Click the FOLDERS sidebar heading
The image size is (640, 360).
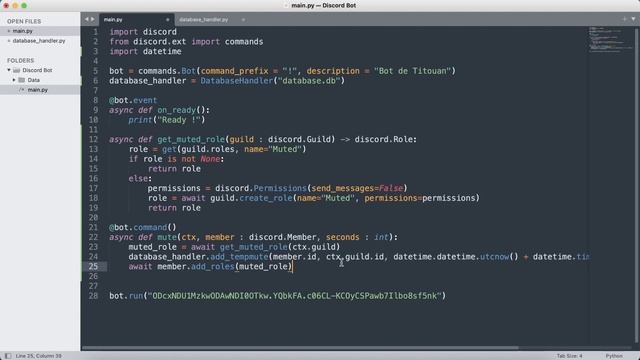pos(20,60)
